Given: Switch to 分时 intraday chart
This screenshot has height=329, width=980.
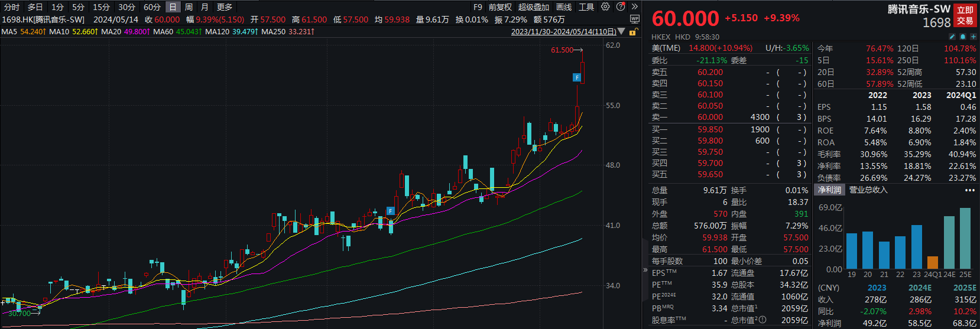Looking at the screenshot, I should tap(12, 7).
